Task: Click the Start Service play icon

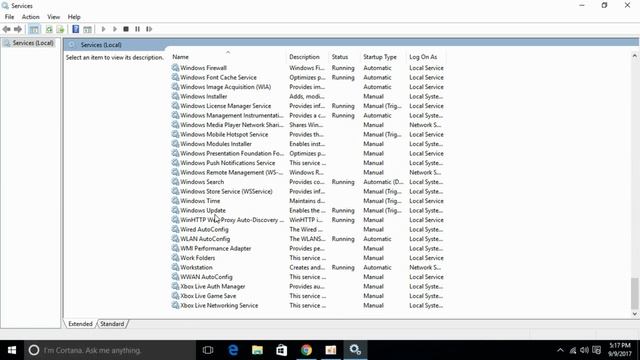Action: 103,29
